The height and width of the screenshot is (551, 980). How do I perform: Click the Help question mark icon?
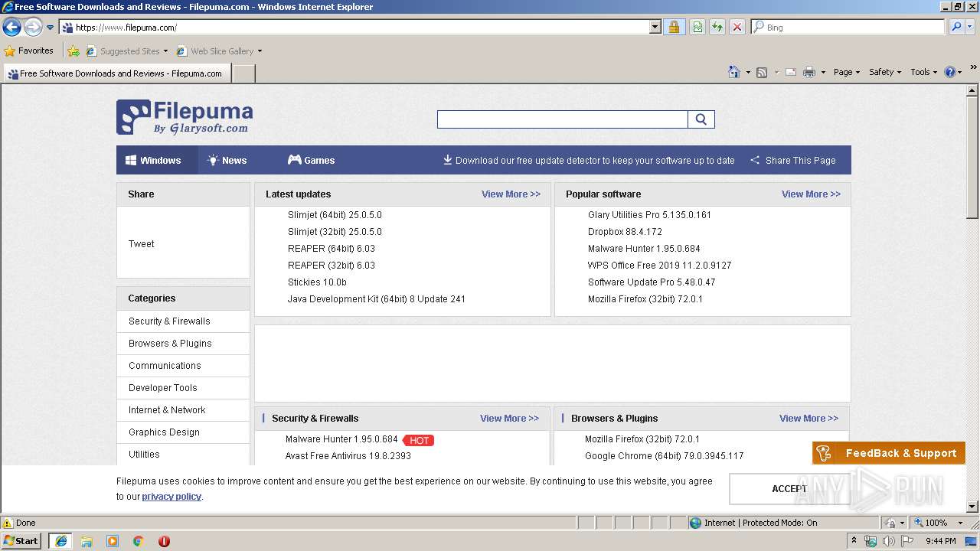pyautogui.click(x=950, y=72)
